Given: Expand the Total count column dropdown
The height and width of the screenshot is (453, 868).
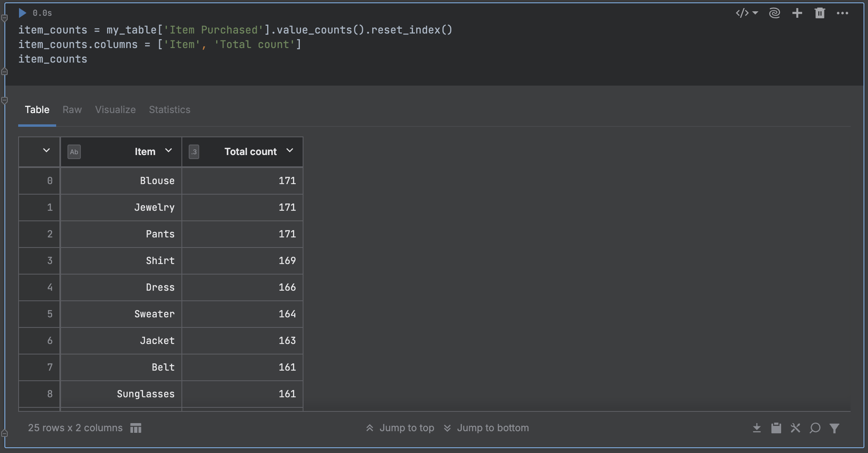Looking at the screenshot, I should pos(289,151).
